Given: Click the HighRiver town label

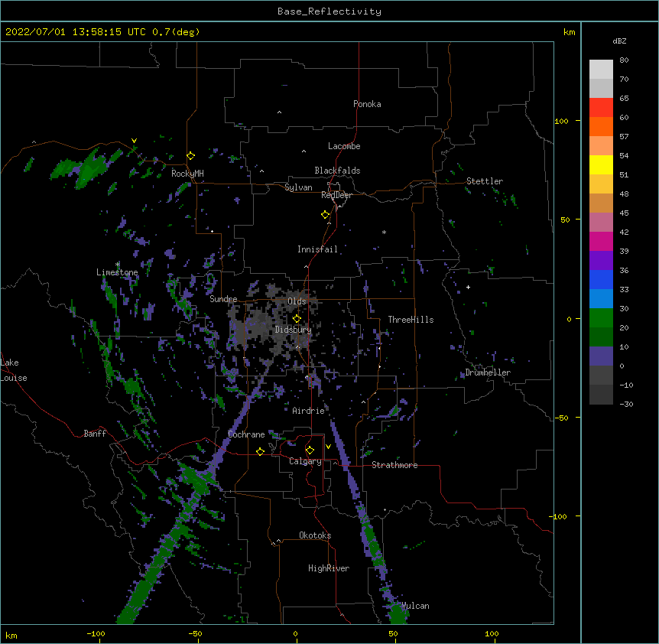Looking at the screenshot, I should pos(329,568).
